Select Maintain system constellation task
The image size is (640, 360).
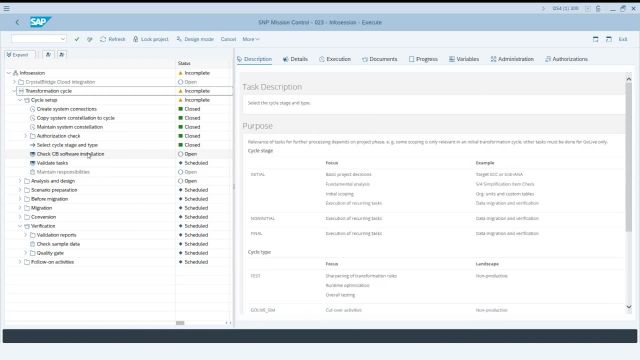[70, 127]
